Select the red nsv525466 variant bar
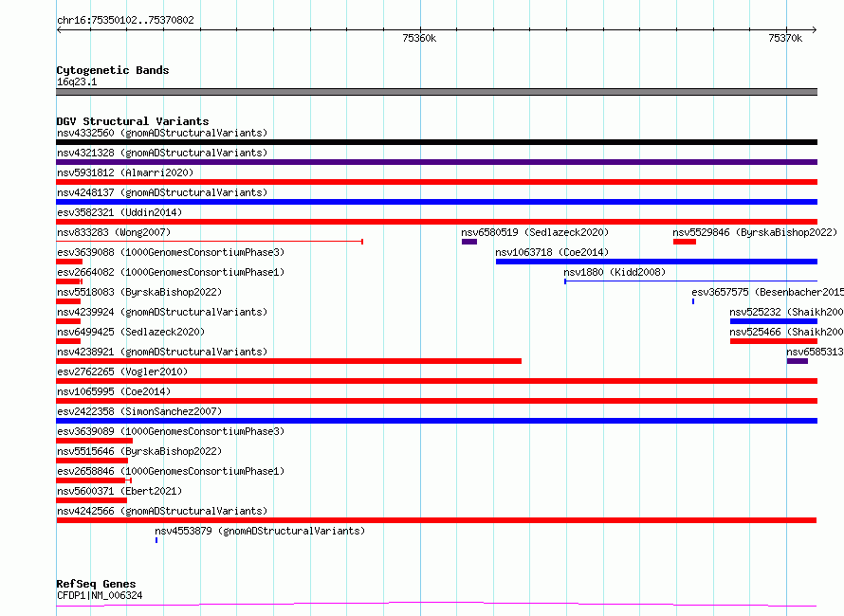 (774, 341)
